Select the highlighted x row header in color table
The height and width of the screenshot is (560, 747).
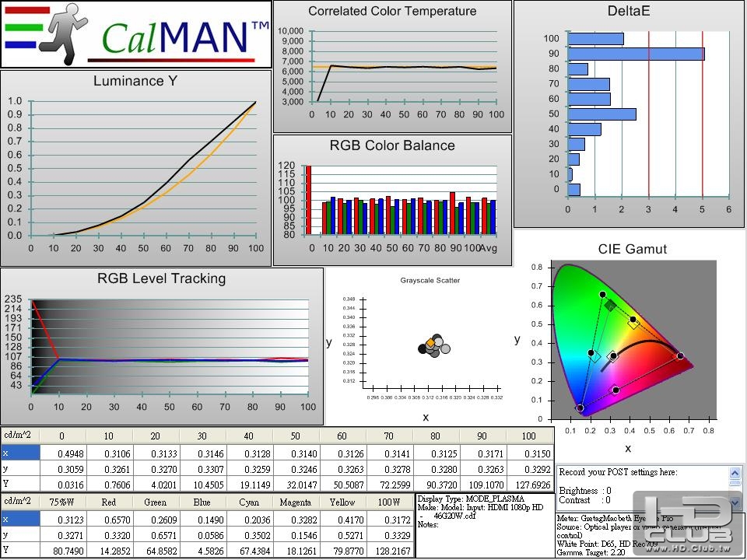coord(20,519)
